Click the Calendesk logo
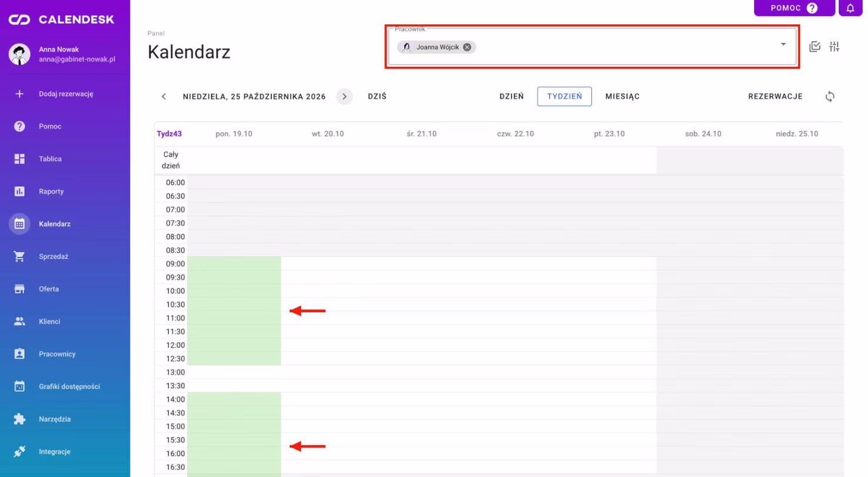This screenshot has width=868, height=477. [x=61, y=20]
